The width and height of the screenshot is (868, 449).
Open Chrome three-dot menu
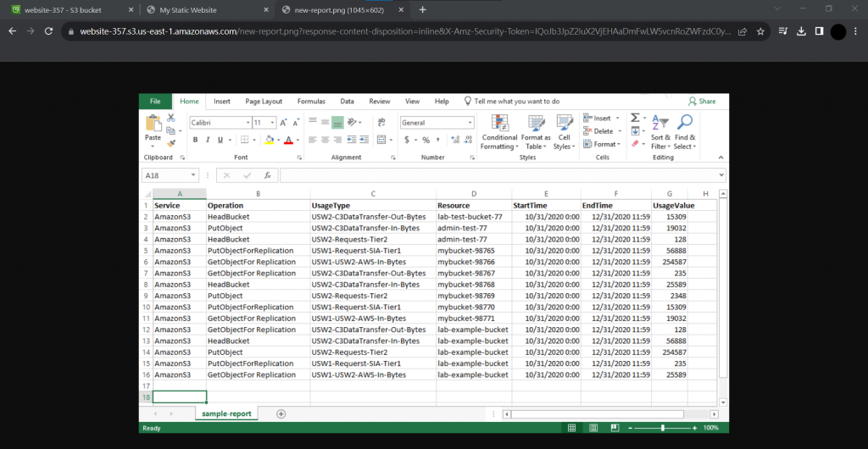click(x=856, y=31)
